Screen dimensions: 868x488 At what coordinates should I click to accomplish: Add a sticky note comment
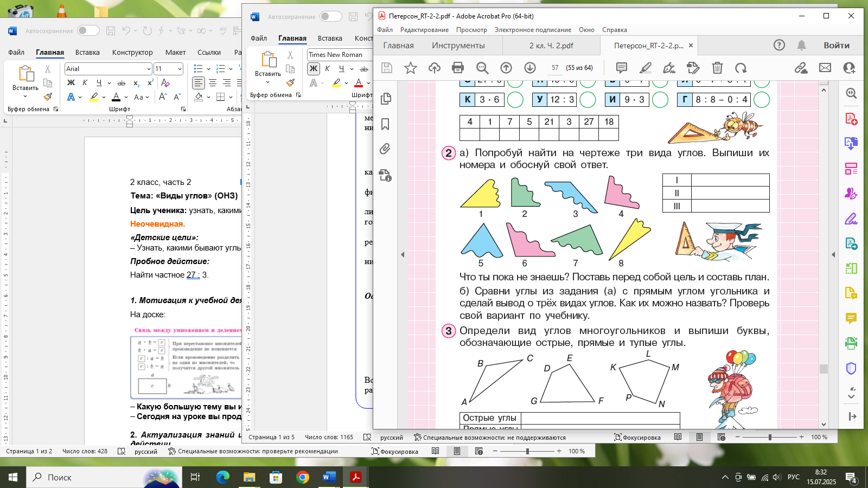coord(622,68)
